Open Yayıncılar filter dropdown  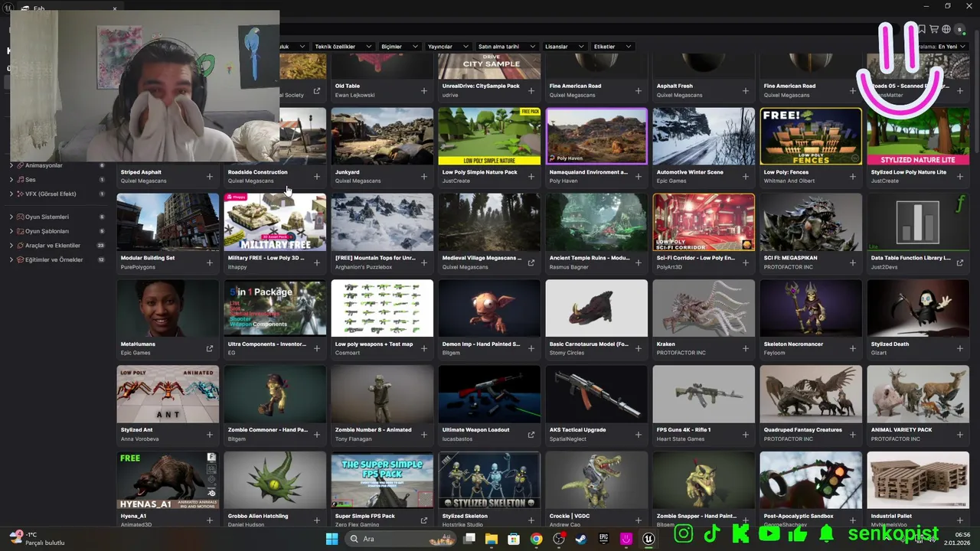click(448, 47)
